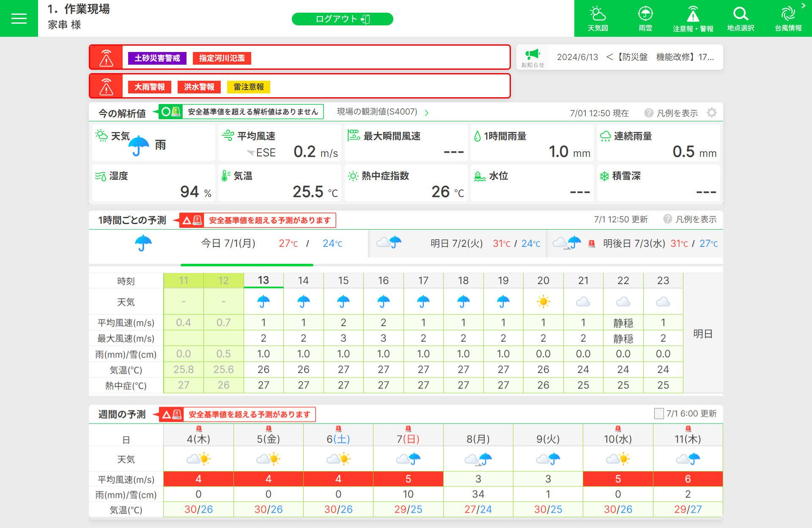Viewport: 812px width, 528px height.
Task: Open 地点選択 location search
Action: pyautogui.click(x=741, y=19)
